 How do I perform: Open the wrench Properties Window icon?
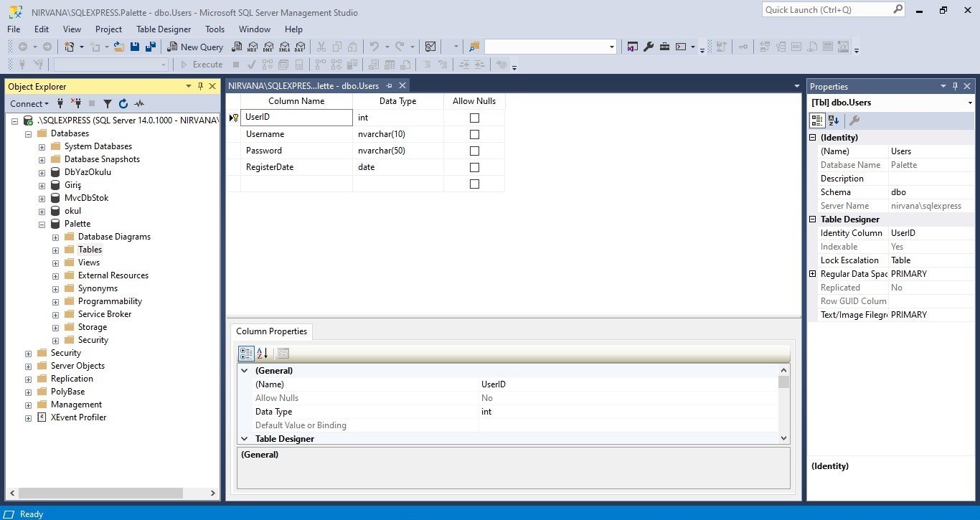pos(649,47)
